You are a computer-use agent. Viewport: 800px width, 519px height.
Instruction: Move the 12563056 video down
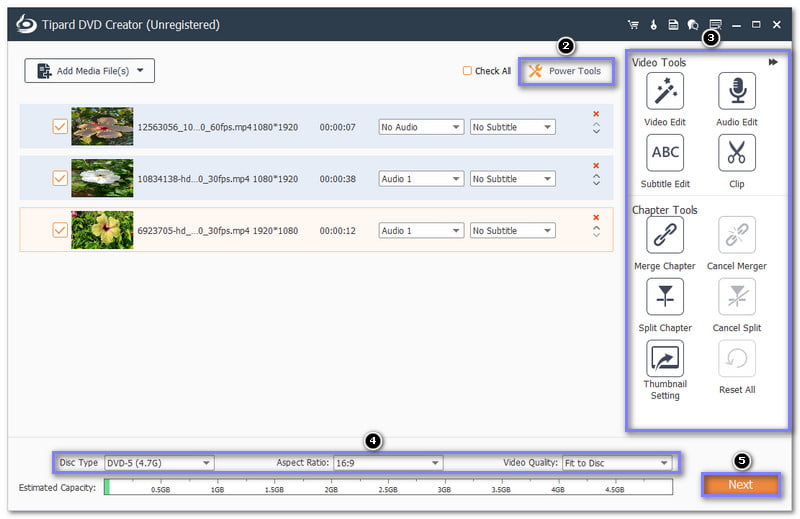point(596,132)
